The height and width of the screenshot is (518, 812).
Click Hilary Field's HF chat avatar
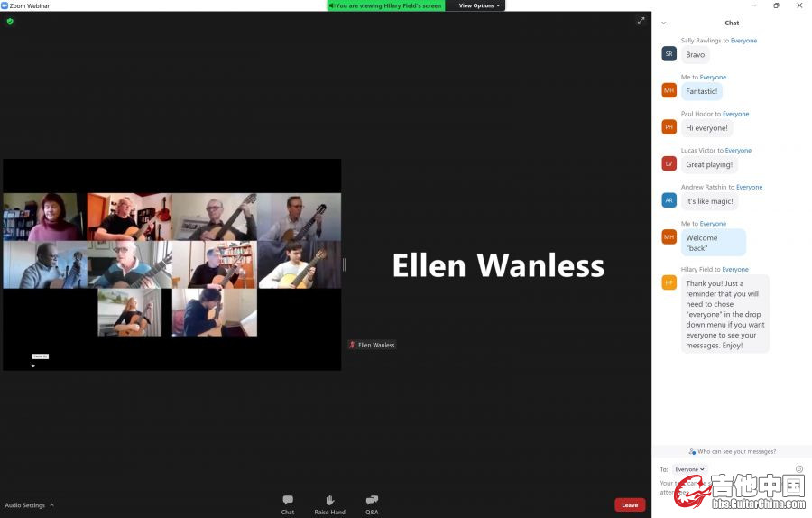(x=669, y=282)
